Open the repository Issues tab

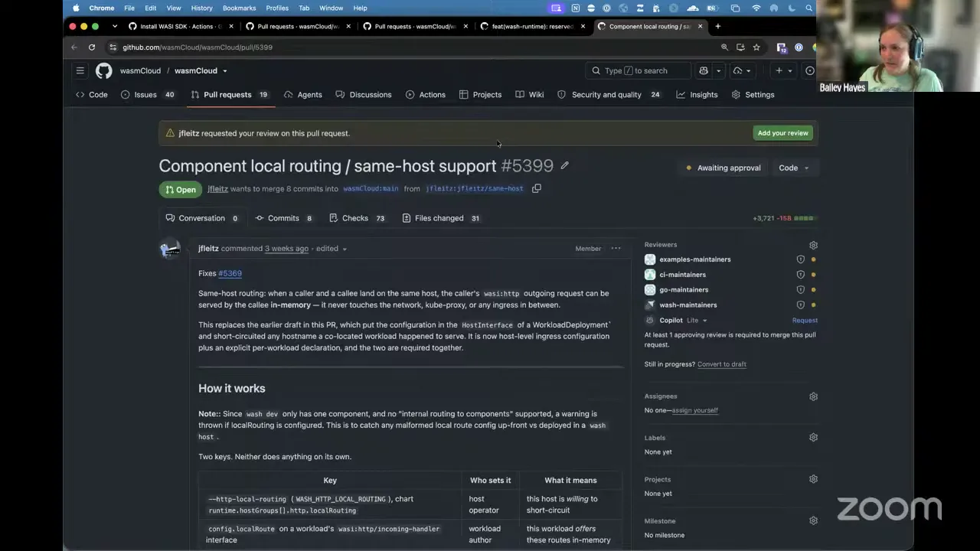(x=148, y=95)
